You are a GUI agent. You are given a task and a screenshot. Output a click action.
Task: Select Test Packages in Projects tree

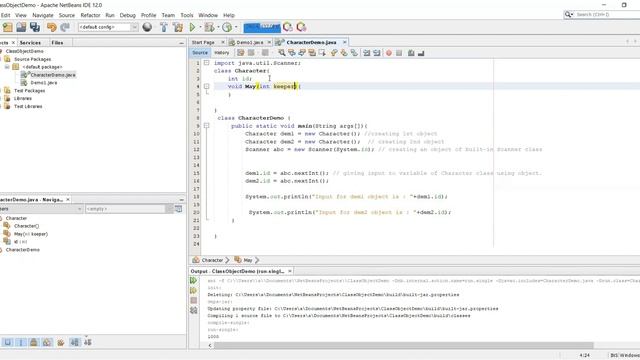click(29, 91)
